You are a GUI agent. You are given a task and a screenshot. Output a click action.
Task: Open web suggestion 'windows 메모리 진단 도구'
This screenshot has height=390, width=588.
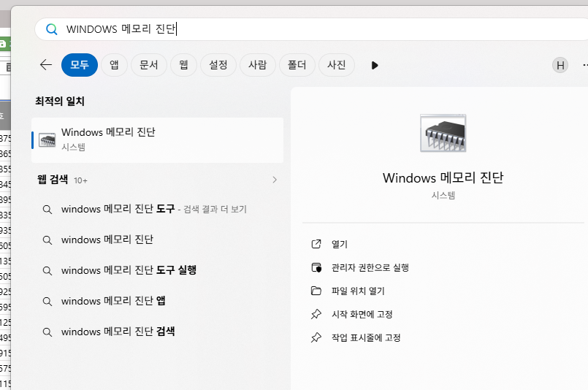click(158, 209)
